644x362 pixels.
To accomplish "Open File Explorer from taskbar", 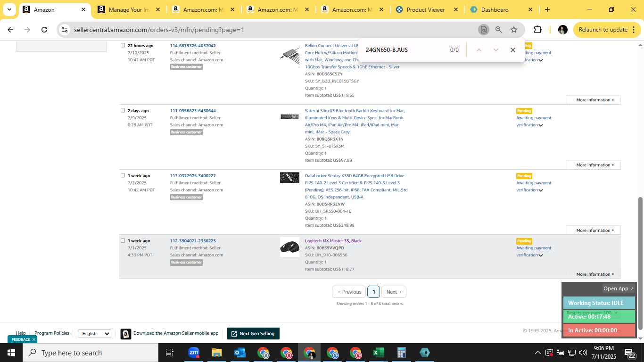I will [216, 353].
